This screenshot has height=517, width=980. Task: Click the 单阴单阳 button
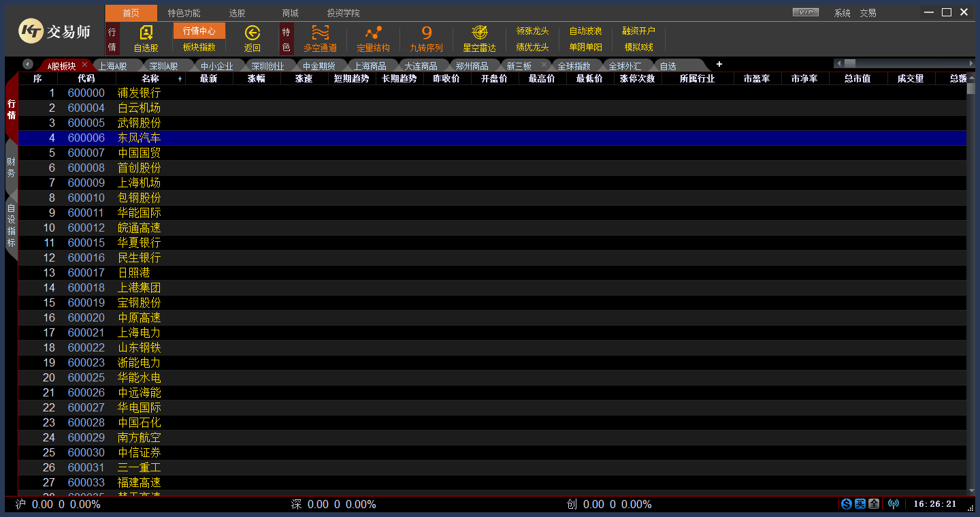[585, 47]
